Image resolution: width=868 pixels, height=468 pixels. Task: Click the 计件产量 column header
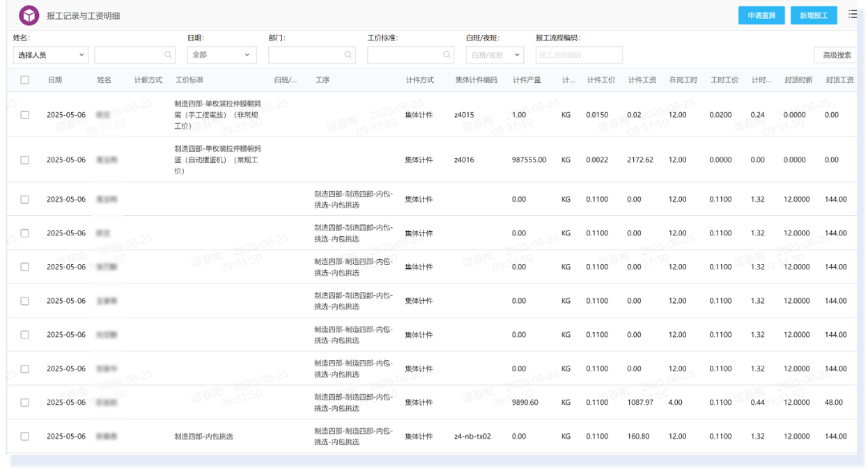coord(527,80)
